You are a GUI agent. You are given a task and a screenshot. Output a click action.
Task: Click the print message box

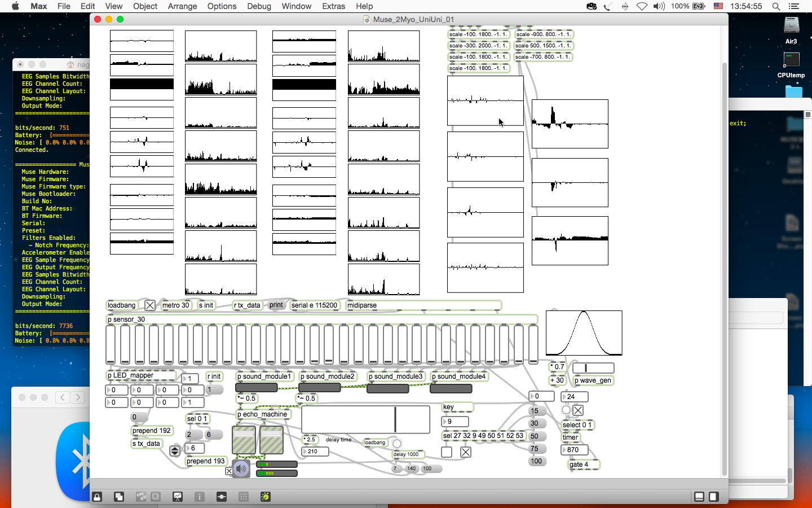pyautogui.click(x=276, y=305)
